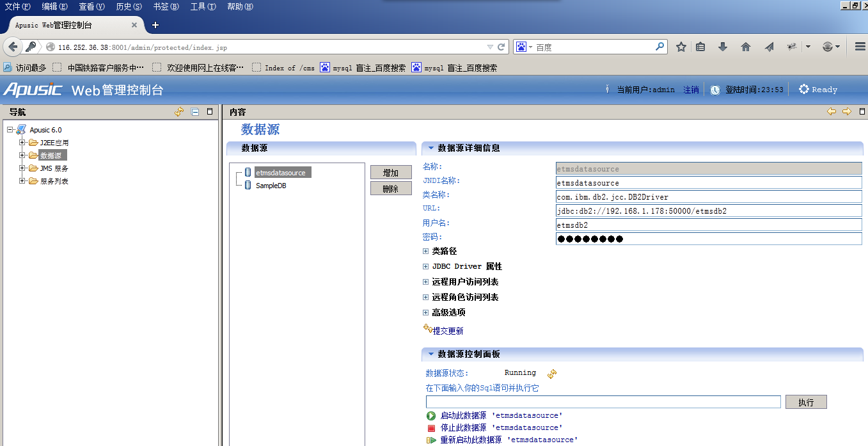Click the refresh icon in 导航 panel header

(x=179, y=111)
